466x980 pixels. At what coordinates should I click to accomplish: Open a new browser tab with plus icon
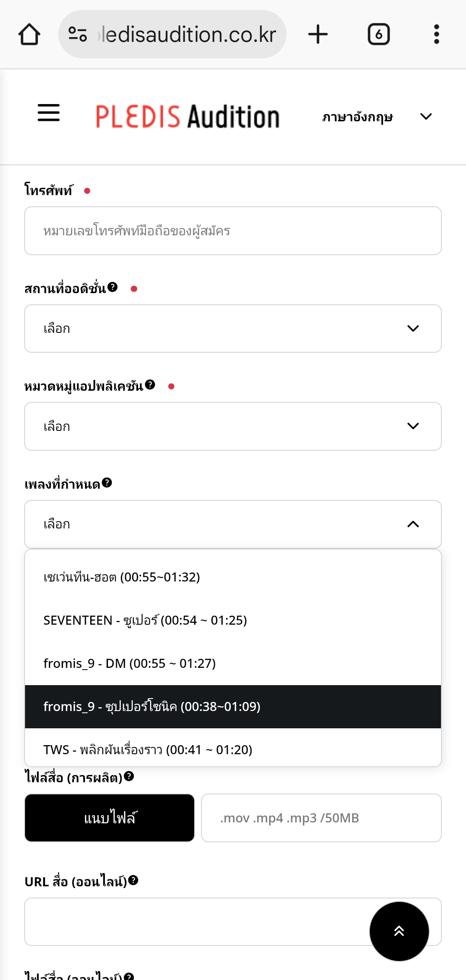318,34
